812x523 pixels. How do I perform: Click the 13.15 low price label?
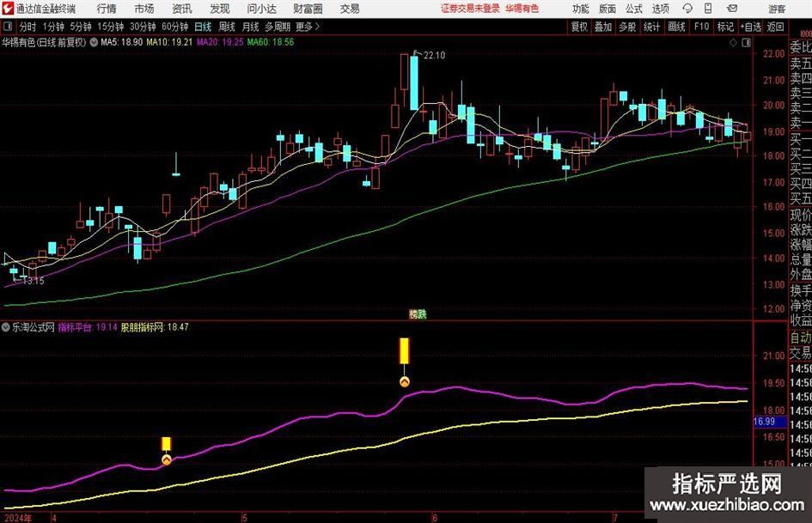pyautogui.click(x=34, y=281)
